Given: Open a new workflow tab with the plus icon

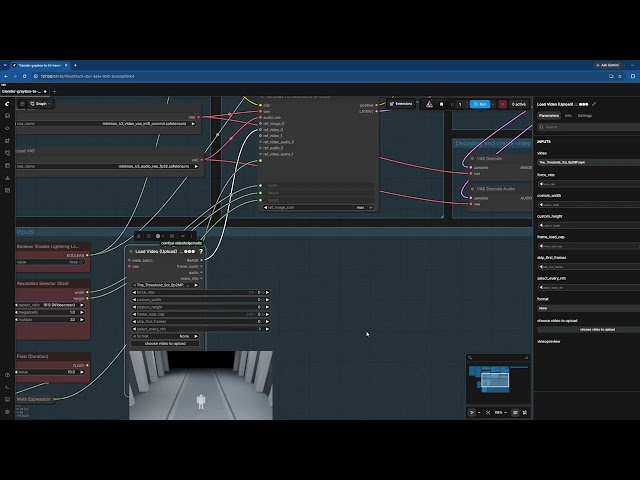Looking at the screenshot, I should (x=54, y=91).
